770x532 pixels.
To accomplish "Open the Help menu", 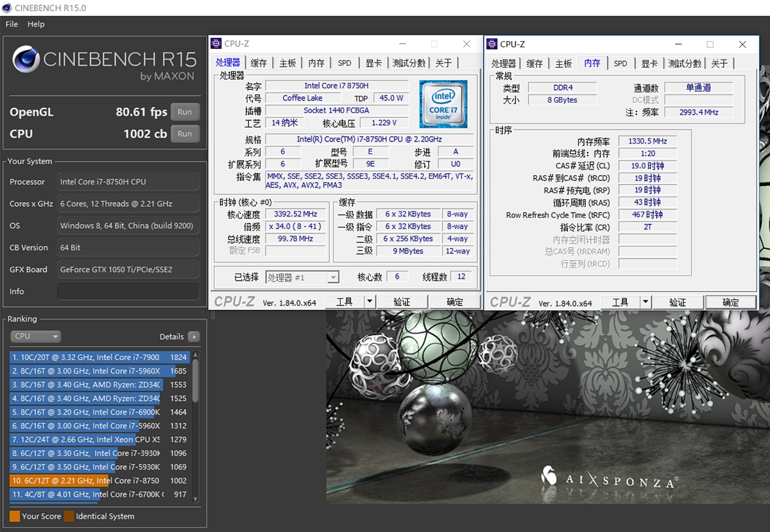I will coord(36,24).
